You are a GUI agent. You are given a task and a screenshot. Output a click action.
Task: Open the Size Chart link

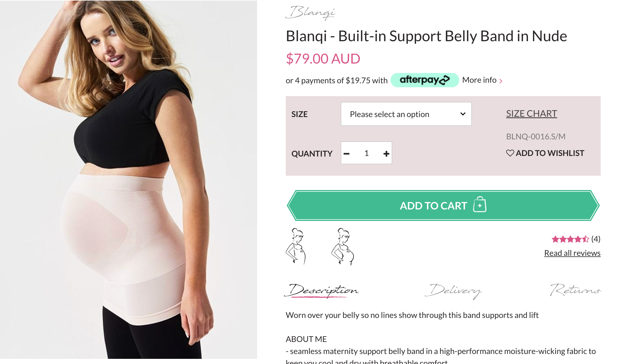pos(531,114)
